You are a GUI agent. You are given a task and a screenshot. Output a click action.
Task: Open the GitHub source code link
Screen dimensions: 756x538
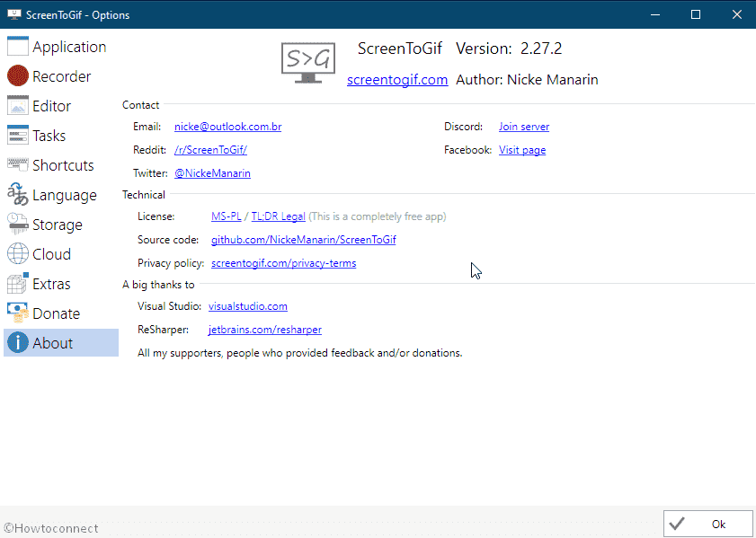pyautogui.click(x=302, y=239)
